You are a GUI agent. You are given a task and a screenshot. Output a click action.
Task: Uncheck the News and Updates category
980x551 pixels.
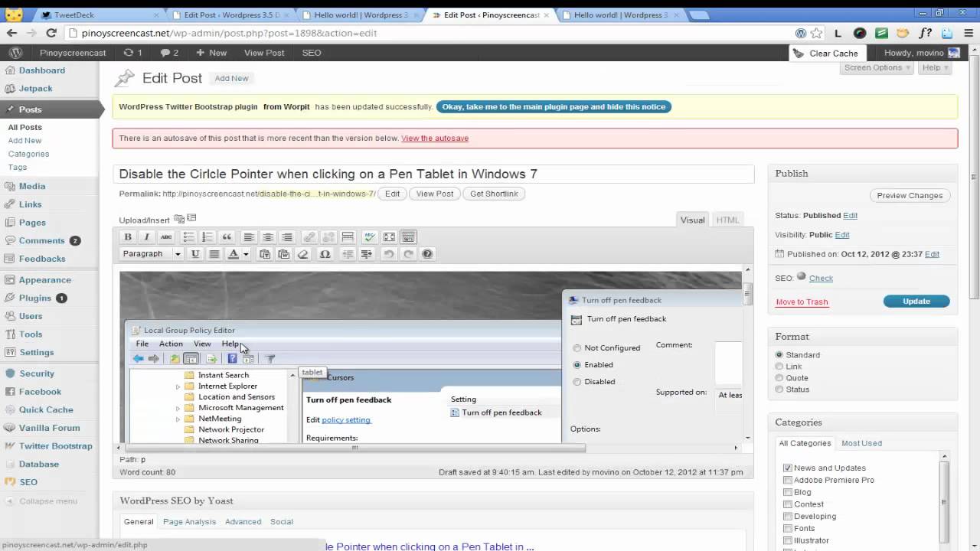[x=788, y=468]
